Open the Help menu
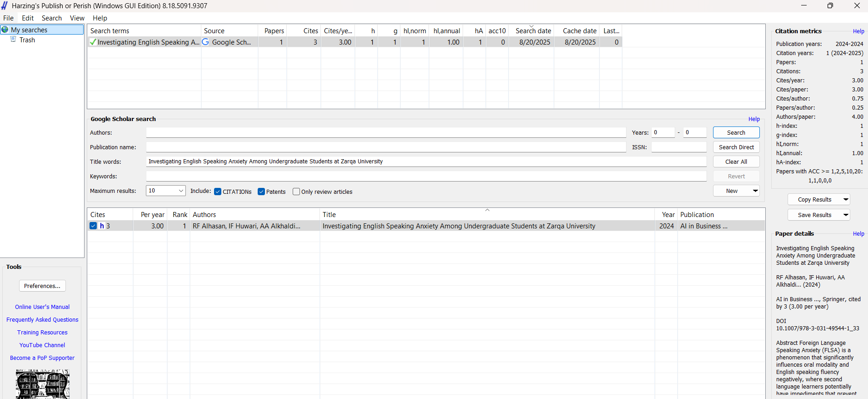 tap(100, 18)
